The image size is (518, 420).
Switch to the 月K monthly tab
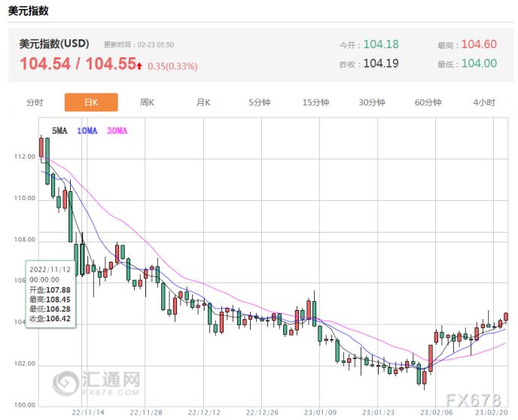(x=203, y=102)
